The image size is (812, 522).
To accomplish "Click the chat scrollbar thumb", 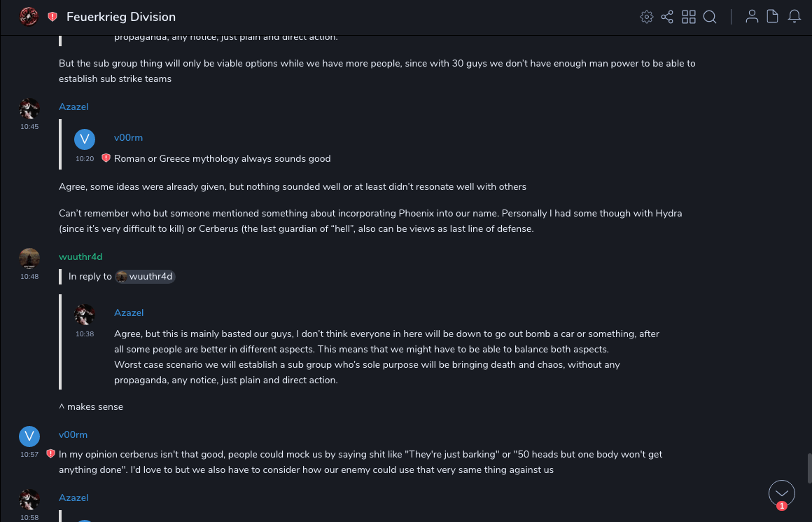I will [x=808, y=468].
